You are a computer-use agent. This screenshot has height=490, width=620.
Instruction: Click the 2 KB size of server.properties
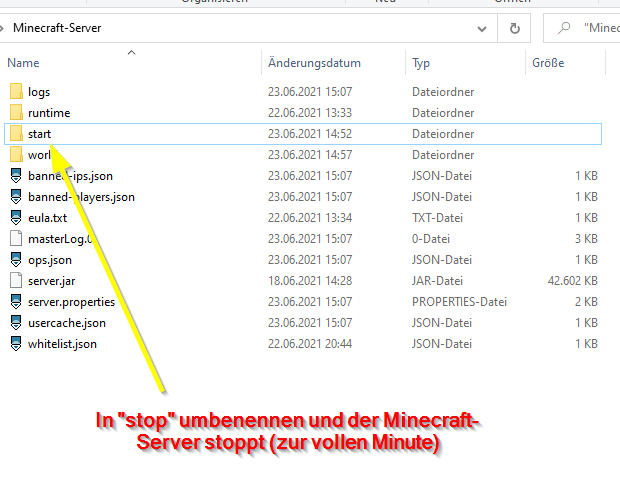[x=586, y=302]
